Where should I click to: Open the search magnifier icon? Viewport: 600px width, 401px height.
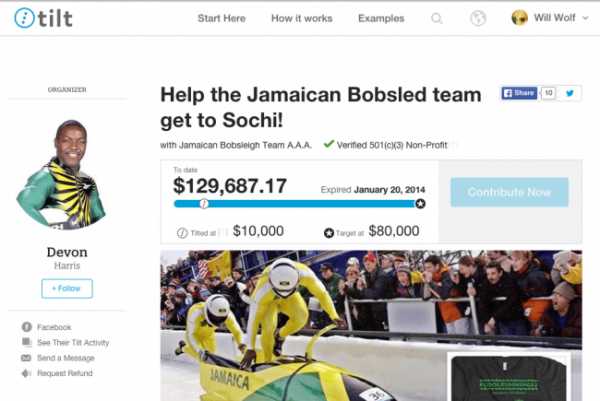437,18
